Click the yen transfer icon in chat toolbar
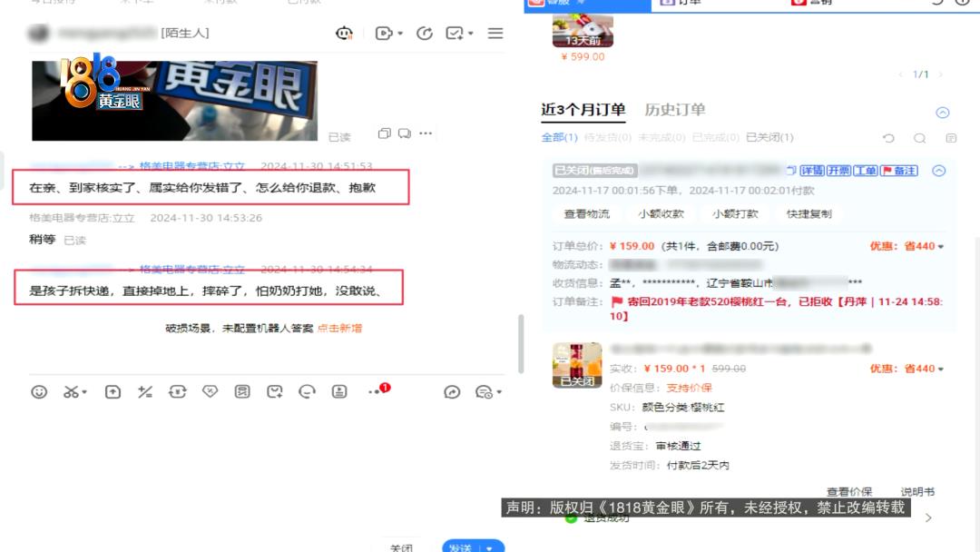980x552 pixels. pos(178,392)
